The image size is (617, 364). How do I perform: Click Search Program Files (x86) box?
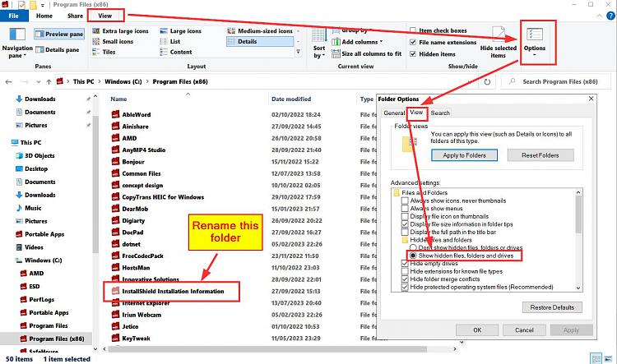556,82
